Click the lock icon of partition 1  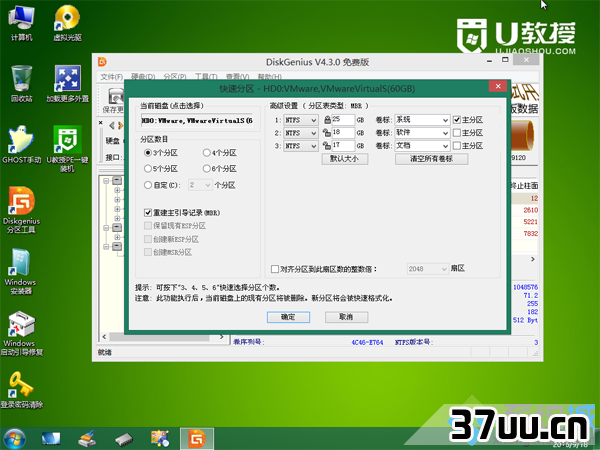tap(327, 120)
